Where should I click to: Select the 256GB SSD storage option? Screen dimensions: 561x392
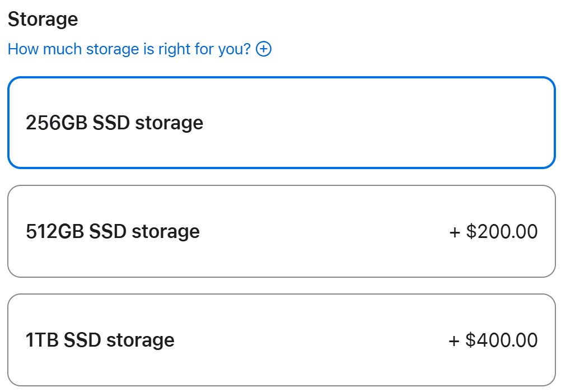tap(281, 123)
